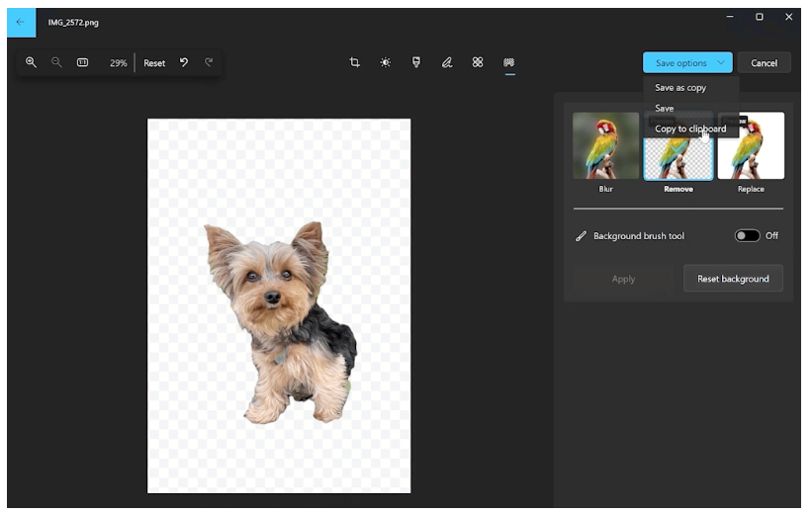
Task: Click the Reset zoom button
Action: pos(154,63)
